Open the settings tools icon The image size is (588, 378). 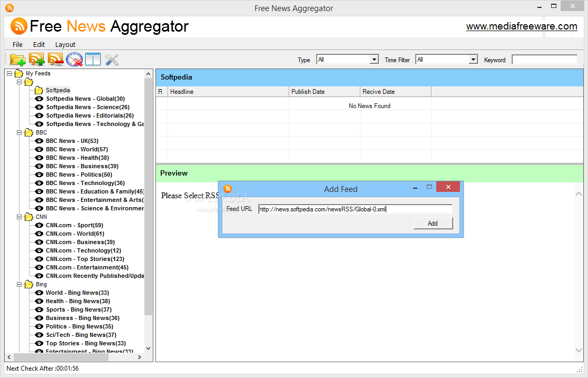tap(112, 59)
